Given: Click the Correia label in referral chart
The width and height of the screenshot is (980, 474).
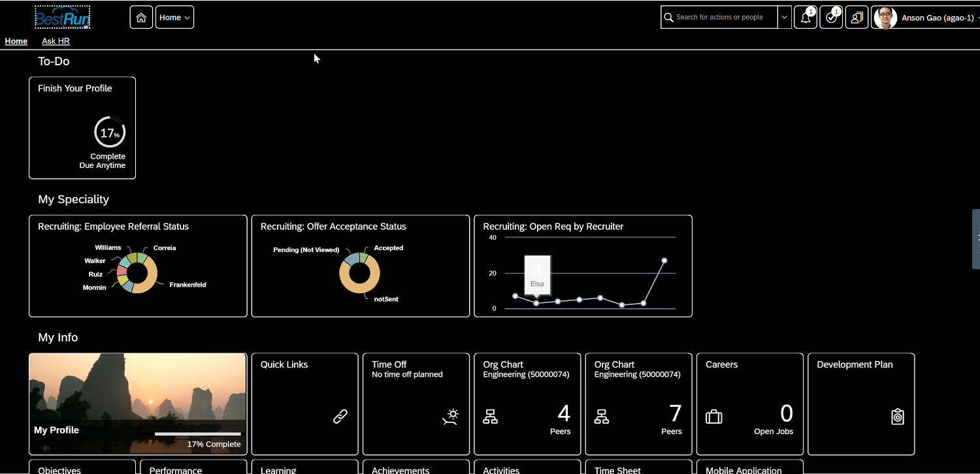Looking at the screenshot, I should pos(165,248).
